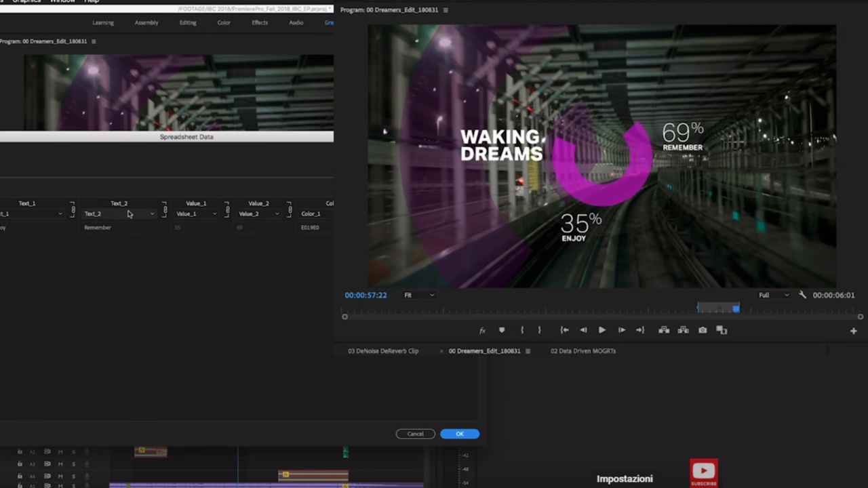Image resolution: width=868 pixels, height=488 pixels.
Task: Play the program monitor preview
Action: [601, 330]
